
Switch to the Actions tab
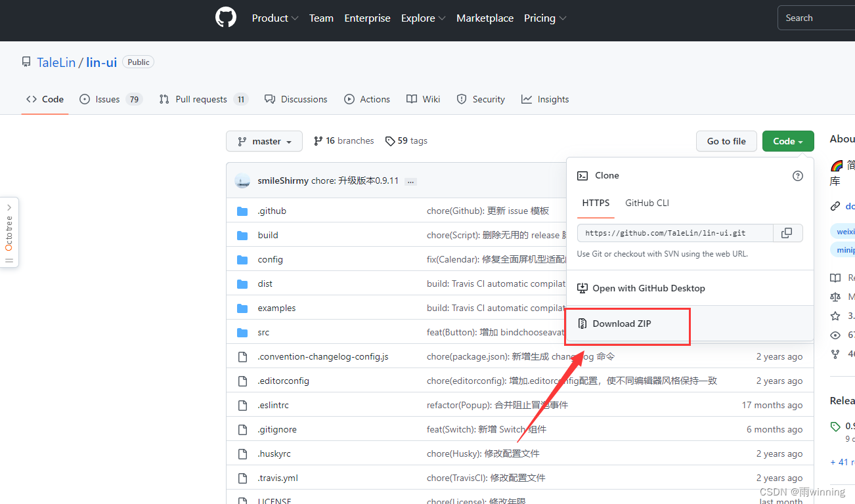pyautogui.click(x=367, y=100)
